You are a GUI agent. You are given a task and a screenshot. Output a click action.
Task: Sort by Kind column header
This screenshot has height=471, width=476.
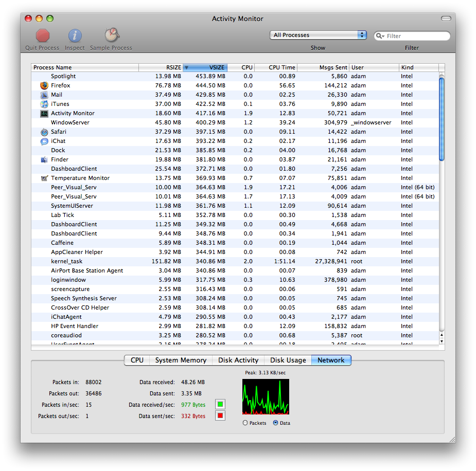[x=419, y=67]
